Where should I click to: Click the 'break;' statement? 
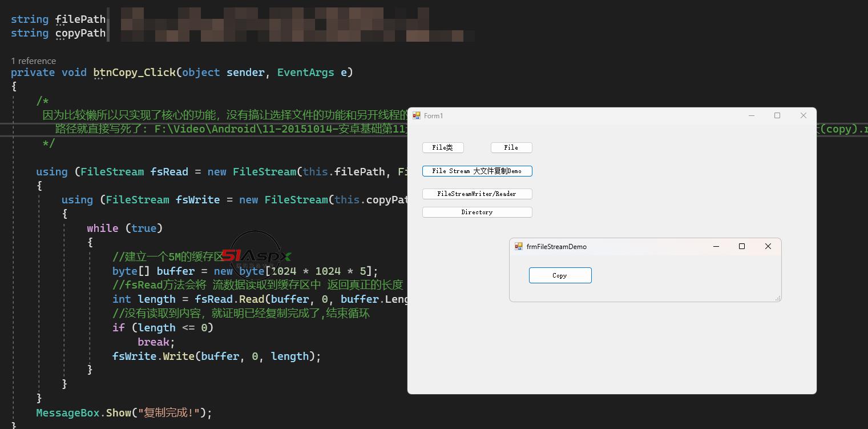coord(156,342)
